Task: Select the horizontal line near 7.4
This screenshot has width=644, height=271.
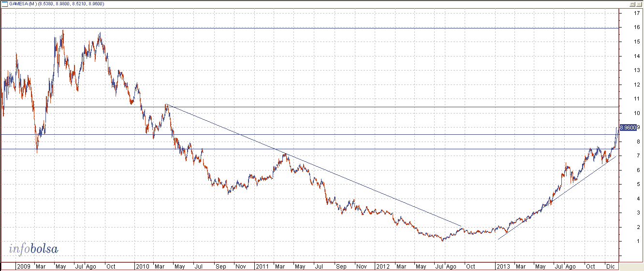Action: pyautogui.click(x=309, y=149)
